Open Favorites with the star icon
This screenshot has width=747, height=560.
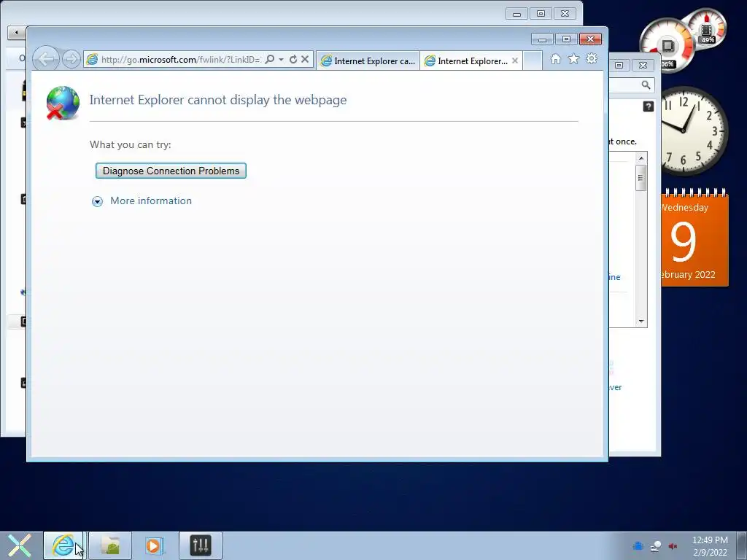coord(573,59)
